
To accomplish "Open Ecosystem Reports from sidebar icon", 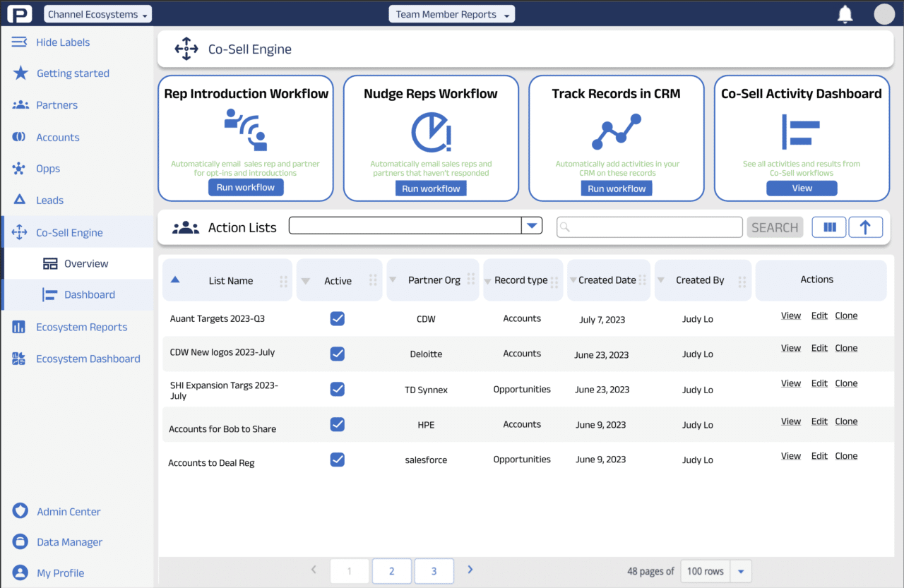I will click(19, 327).
